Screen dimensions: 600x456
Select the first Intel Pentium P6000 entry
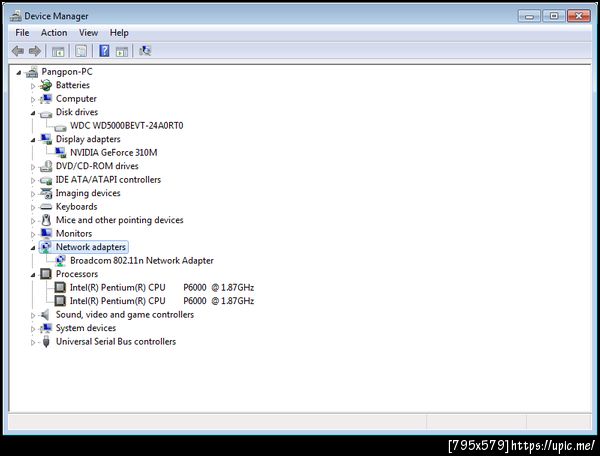(161, 287)
